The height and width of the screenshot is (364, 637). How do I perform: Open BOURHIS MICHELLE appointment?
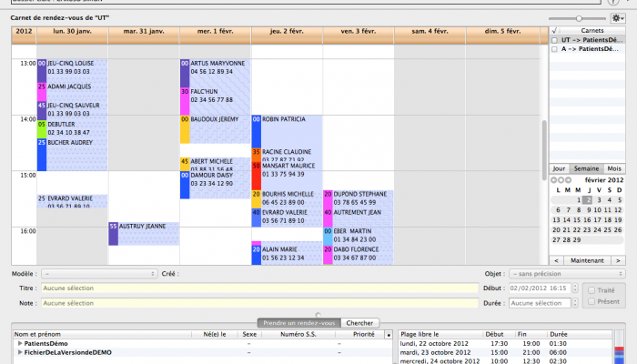click(287, 199)
